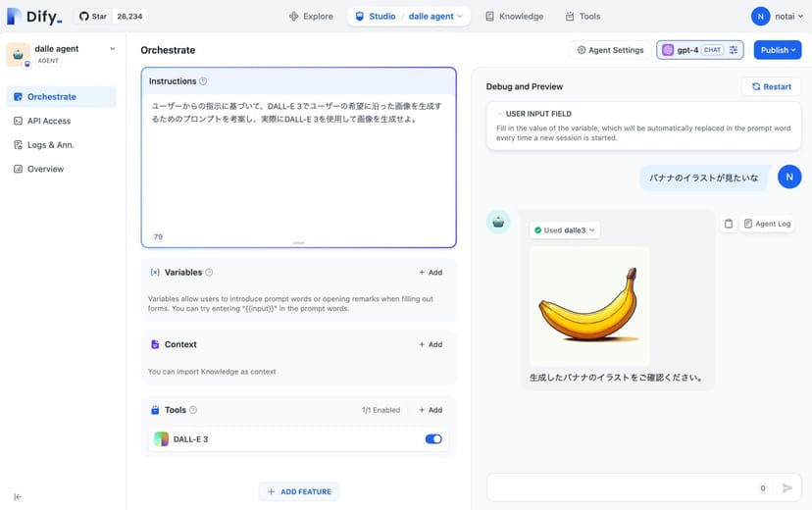Viewport: 812px width, 510px height.
Task: Click the notai user avatar
Action: [760, 16]
